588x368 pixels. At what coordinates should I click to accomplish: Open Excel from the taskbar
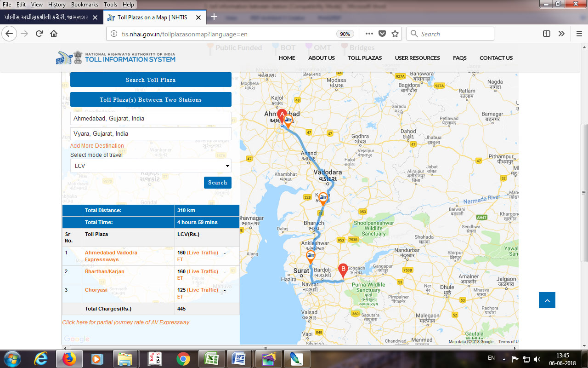211,358
